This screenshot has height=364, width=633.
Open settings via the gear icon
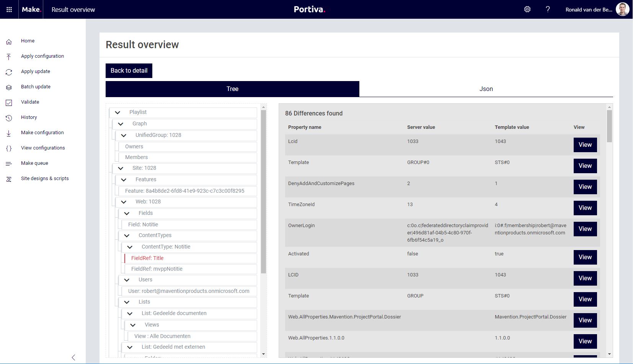point(527,10)
